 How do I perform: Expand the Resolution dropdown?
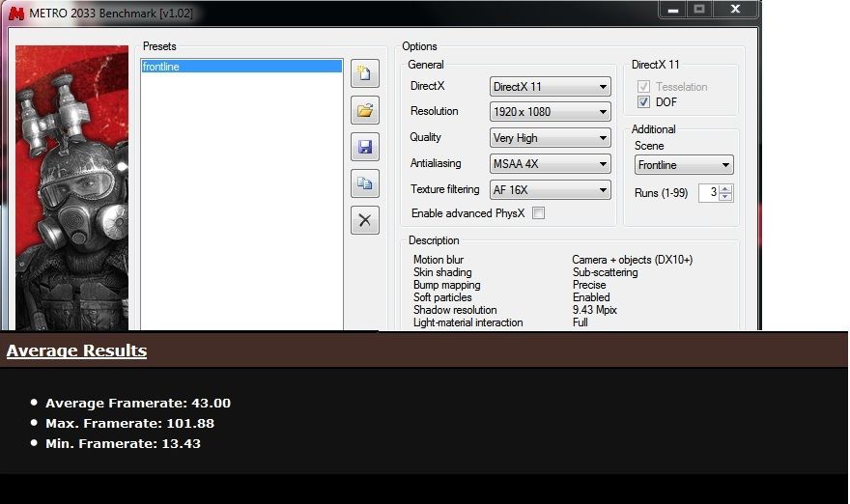tap(551, 113)
